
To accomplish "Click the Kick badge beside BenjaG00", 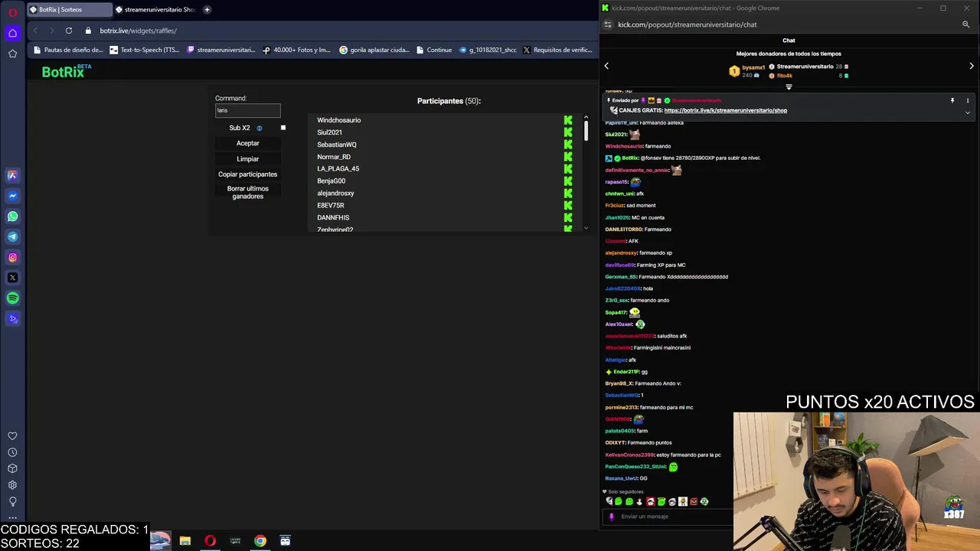I will 568,181.
